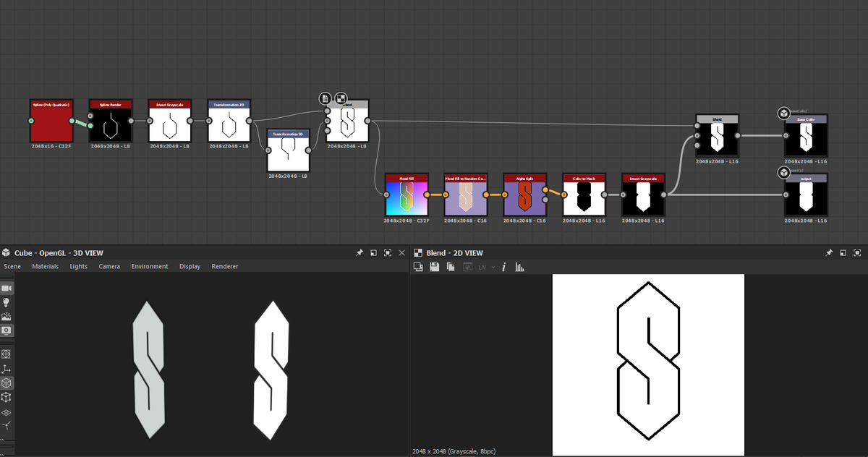Float the 2D VIEW panel
Image resolution: width=868 pixels, height=457 pixels.
click(x=843, y=253)
